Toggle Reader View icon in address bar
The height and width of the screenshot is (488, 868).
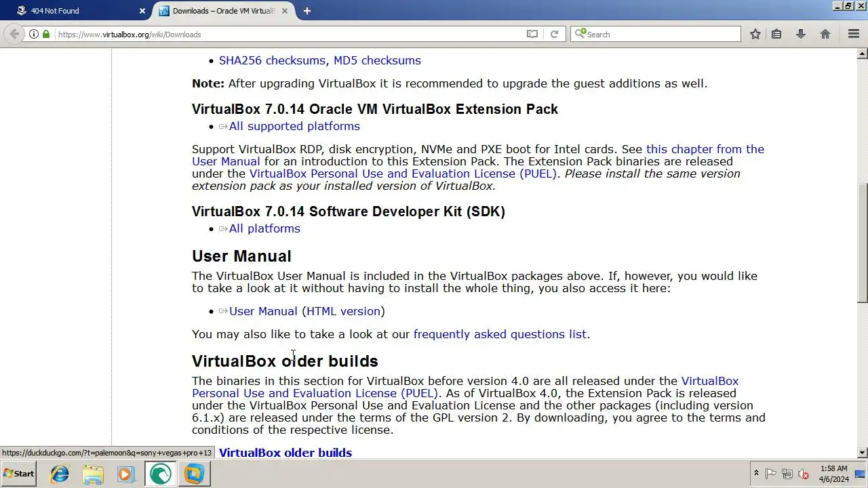pos(532,34)
